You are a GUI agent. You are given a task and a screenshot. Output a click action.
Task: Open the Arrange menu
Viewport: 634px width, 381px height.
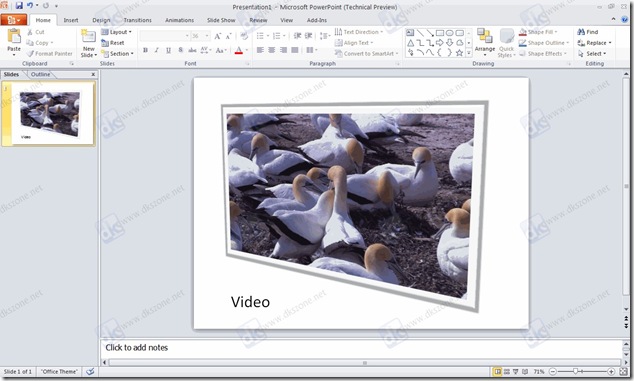[485, 42]
